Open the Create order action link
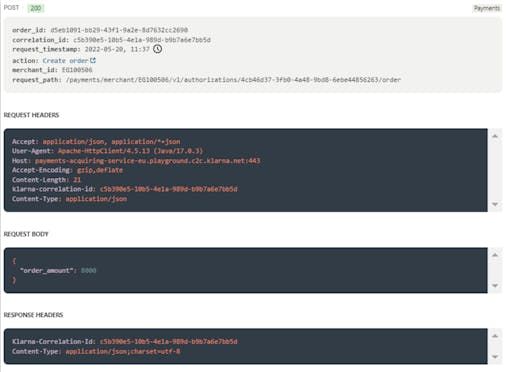506x372 pixels. pos(65,61)
